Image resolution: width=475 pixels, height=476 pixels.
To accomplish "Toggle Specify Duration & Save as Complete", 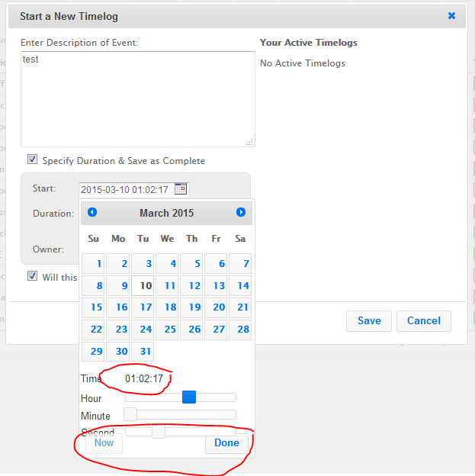I will [x=33, y=160].
